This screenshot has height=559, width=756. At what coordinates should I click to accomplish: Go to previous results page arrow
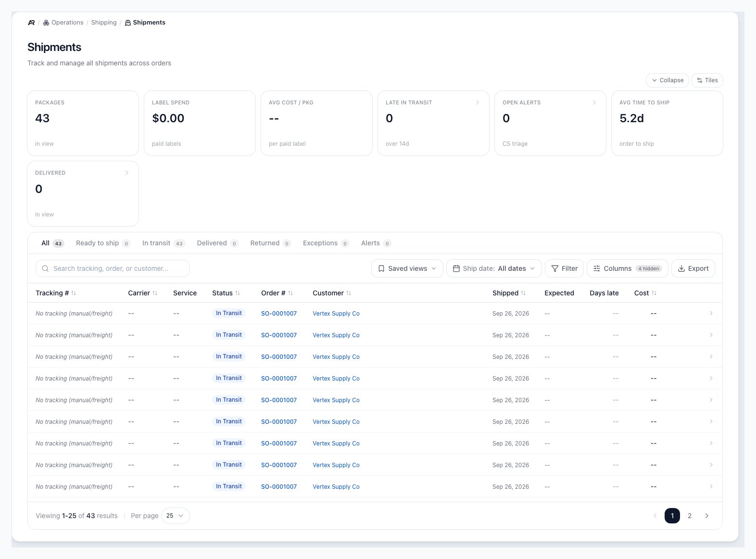655,516
